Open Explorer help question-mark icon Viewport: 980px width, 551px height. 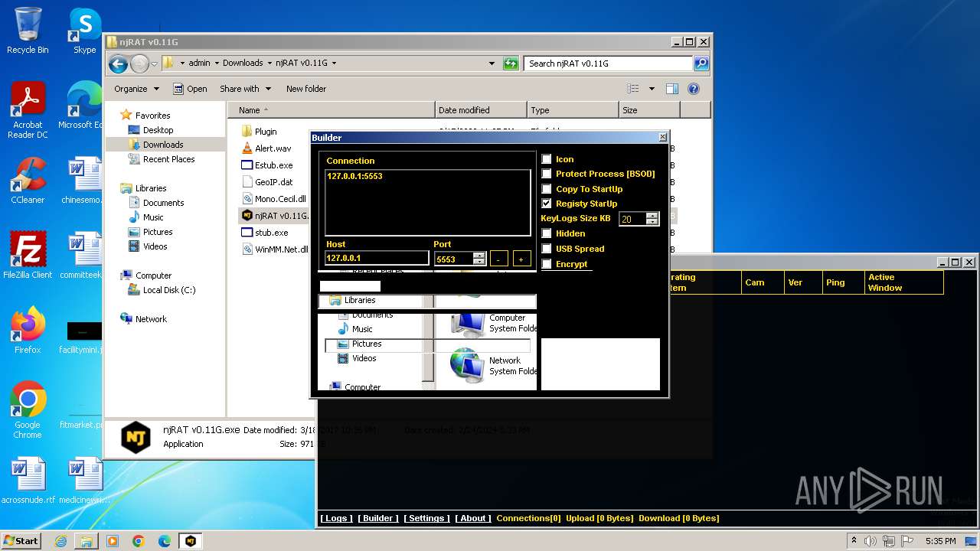pos(694,89)
